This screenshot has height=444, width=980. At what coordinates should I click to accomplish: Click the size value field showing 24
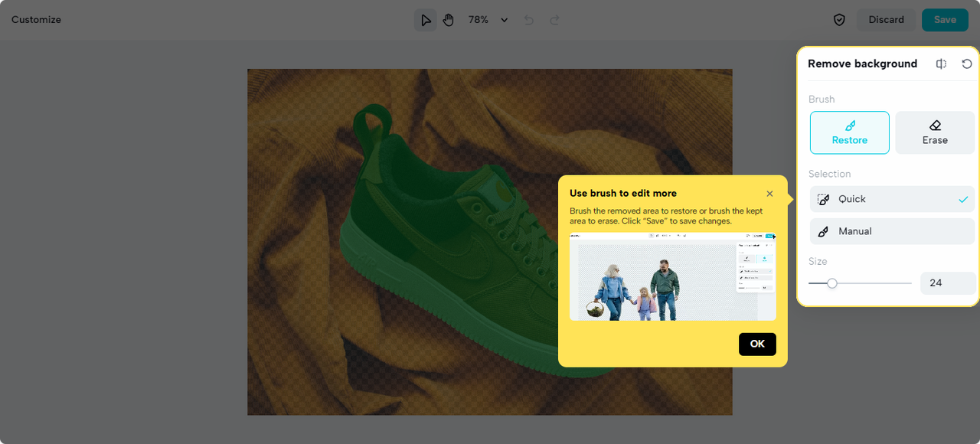click(x=948, y=283)
